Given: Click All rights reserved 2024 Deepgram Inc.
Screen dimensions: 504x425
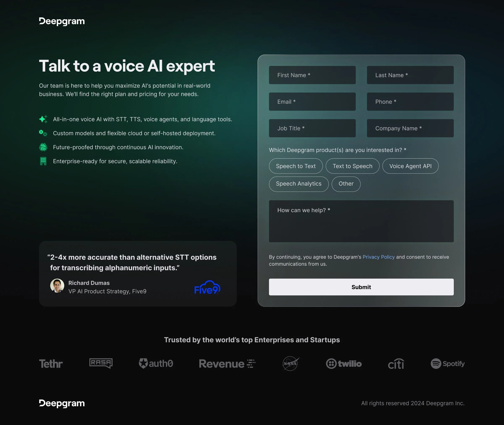Looking at the screenshot, I should tap(413, 403).
